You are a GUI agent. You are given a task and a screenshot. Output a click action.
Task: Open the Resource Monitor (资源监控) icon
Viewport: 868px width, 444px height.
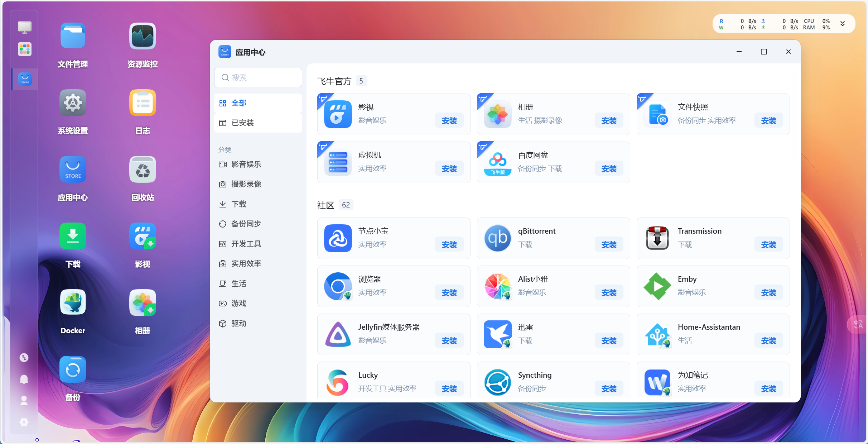click(143, 36)
